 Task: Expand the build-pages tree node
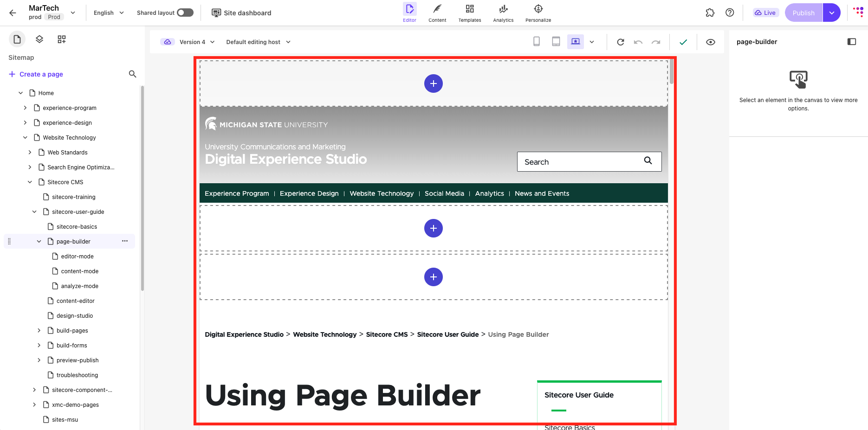[x=39, y=330]
